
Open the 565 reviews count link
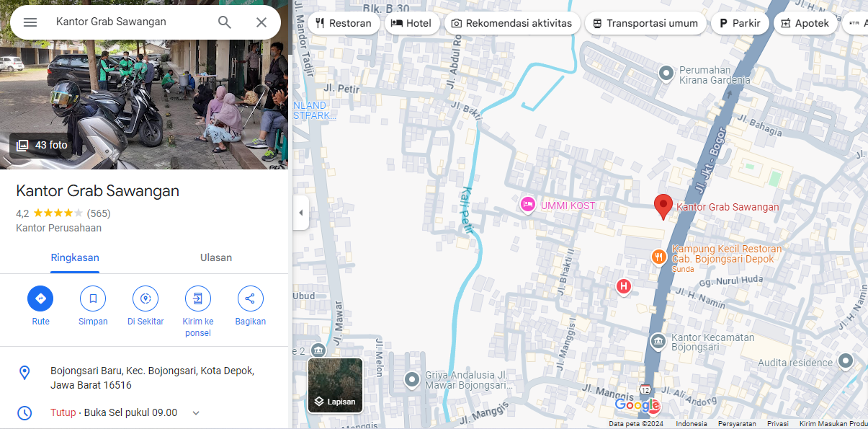pyautogui.click(x=99, y=213)
